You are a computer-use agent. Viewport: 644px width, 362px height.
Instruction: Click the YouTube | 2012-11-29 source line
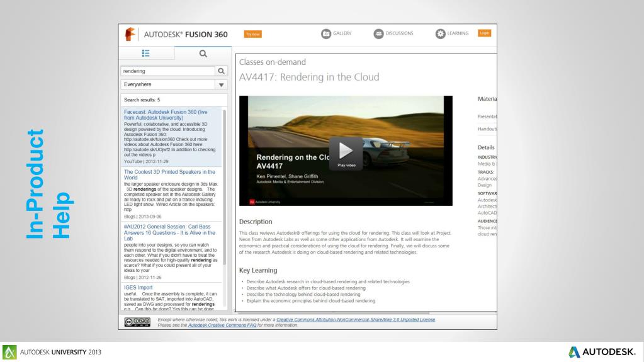pyautogui.click(x=146, y=162)
